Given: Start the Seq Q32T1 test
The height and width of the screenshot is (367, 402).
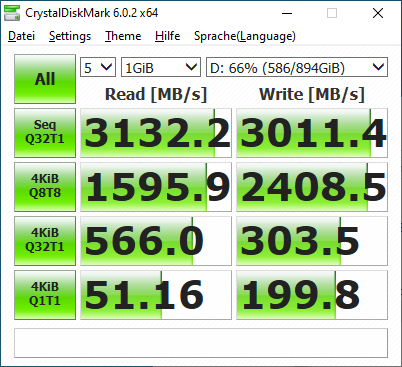Looking at the screenshot, I should [45, 133].
